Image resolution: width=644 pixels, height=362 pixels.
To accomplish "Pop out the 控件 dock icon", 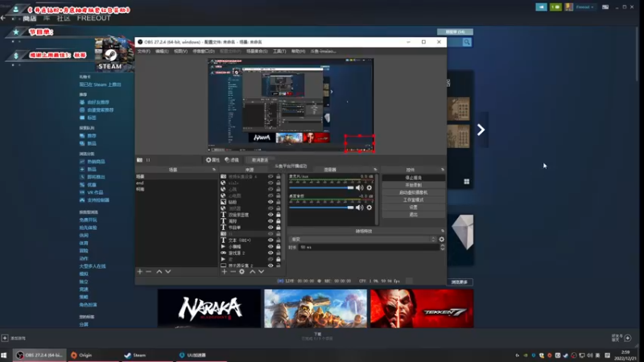I will pyautogui.click(x=442, y=170).
